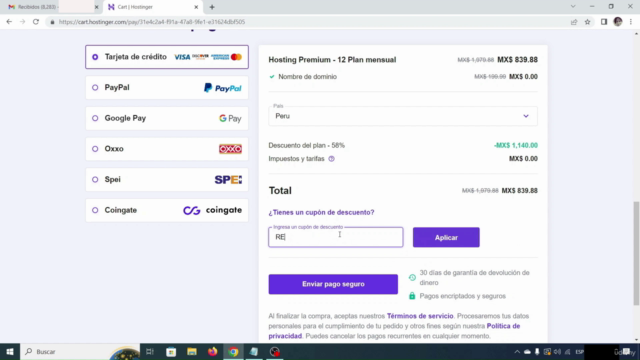
Task: Open Firefox from taskbar
Action: click(x=213, y=352)
